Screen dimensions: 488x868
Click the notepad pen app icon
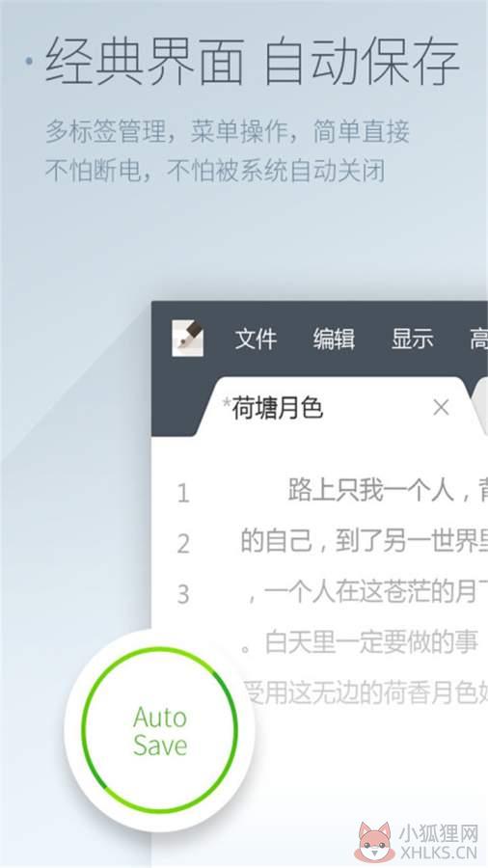(187, 339)
